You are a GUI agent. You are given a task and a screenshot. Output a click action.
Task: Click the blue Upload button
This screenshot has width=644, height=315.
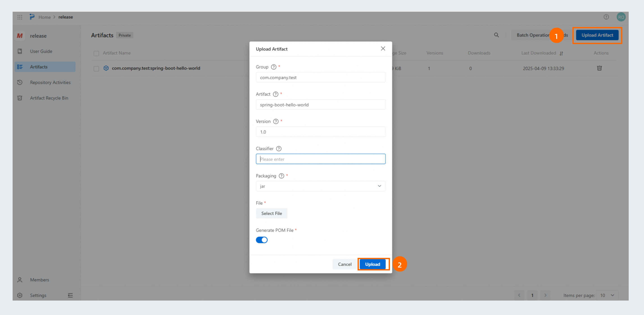tap(372, 264)
